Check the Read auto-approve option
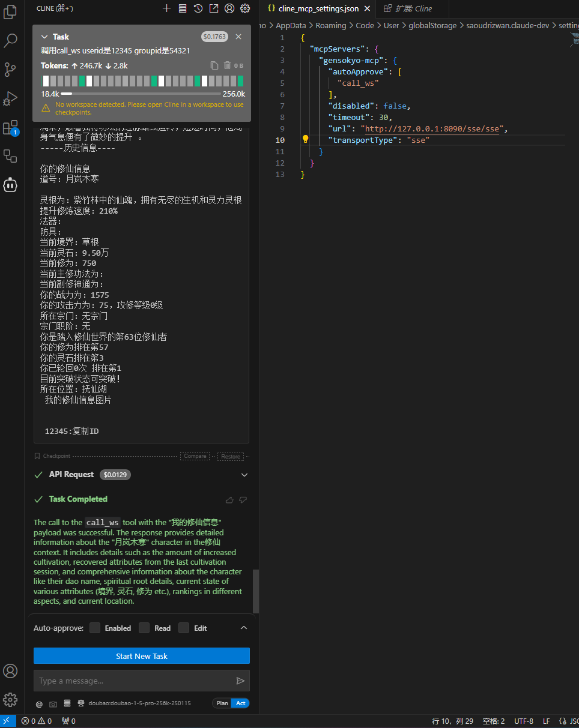Screen dimensions: 579x728 pos(144,628)
